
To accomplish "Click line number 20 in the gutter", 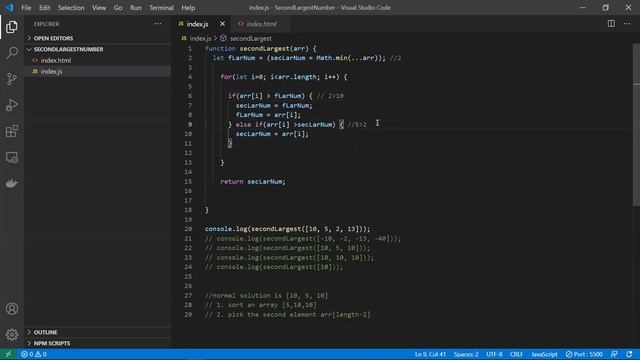I will click(188, 229).
